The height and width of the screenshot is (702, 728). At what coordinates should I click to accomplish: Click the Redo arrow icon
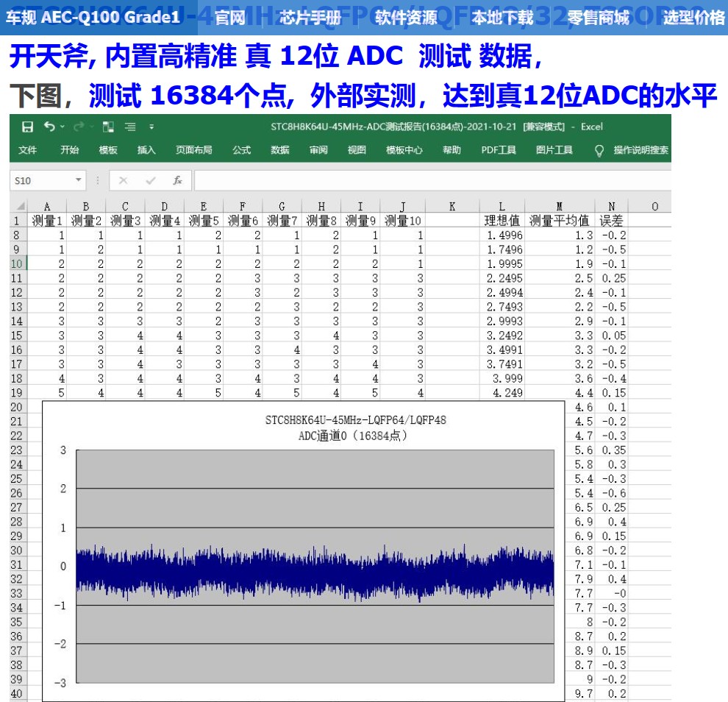(x=79, y=127)
